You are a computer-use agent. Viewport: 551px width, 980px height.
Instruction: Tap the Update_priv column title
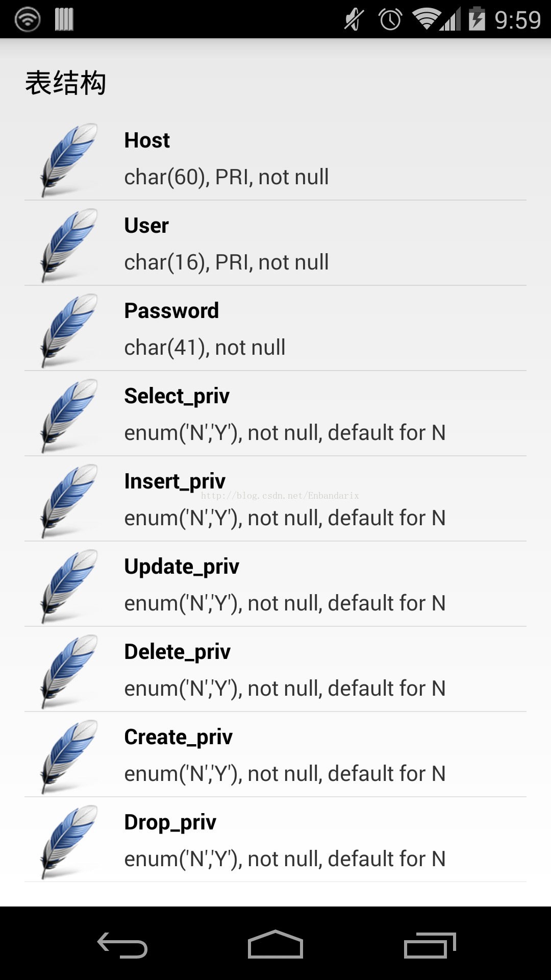pyautogui.click(x=182, y=567)
